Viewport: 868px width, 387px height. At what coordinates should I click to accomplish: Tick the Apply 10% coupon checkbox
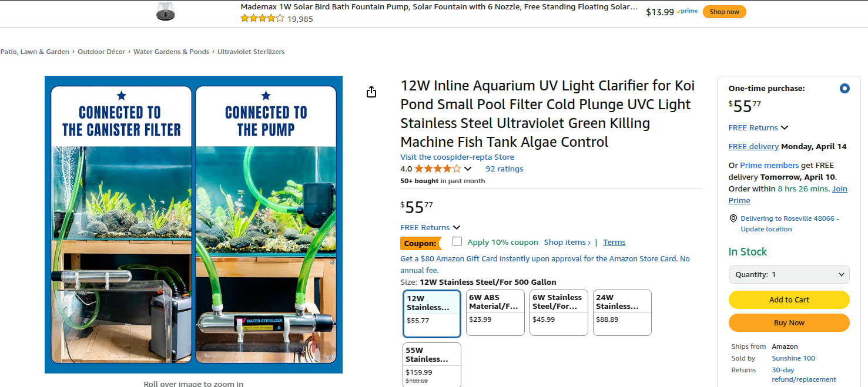457,242
